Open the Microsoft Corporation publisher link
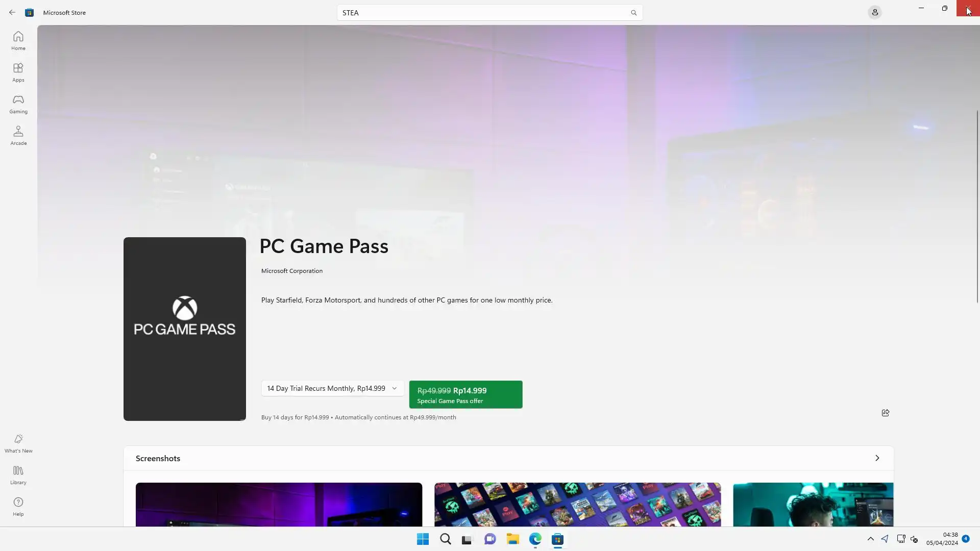Viewport: 980px width, 551px height. tap(291, 271)
